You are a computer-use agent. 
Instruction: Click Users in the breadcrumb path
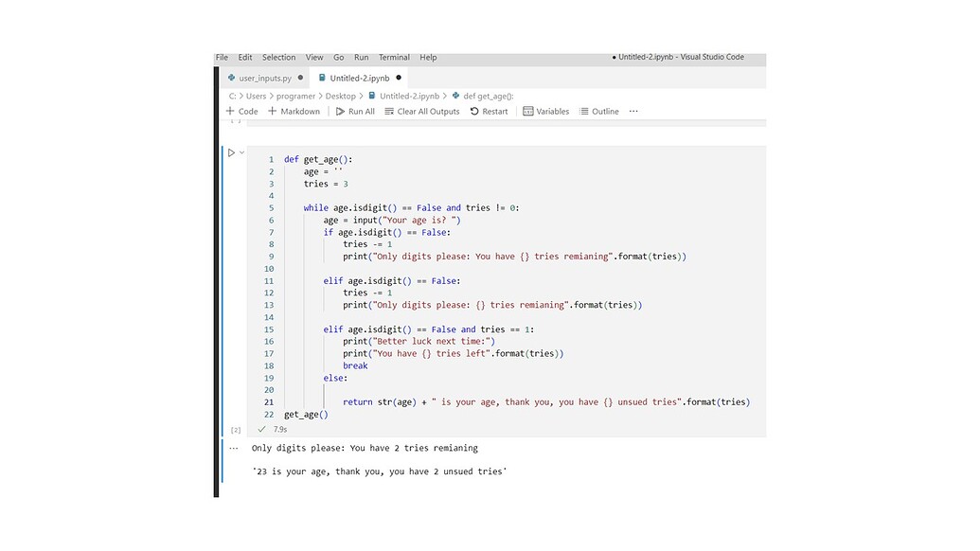click(x=257, y=97)
